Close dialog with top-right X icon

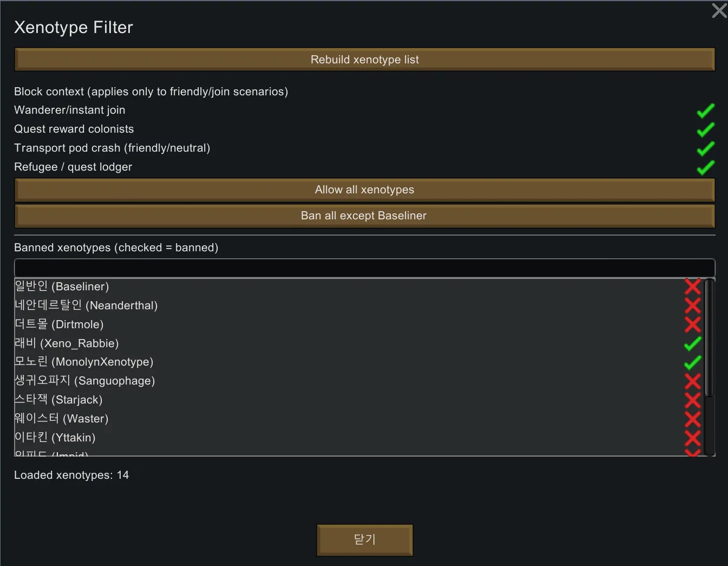(719, 11)
